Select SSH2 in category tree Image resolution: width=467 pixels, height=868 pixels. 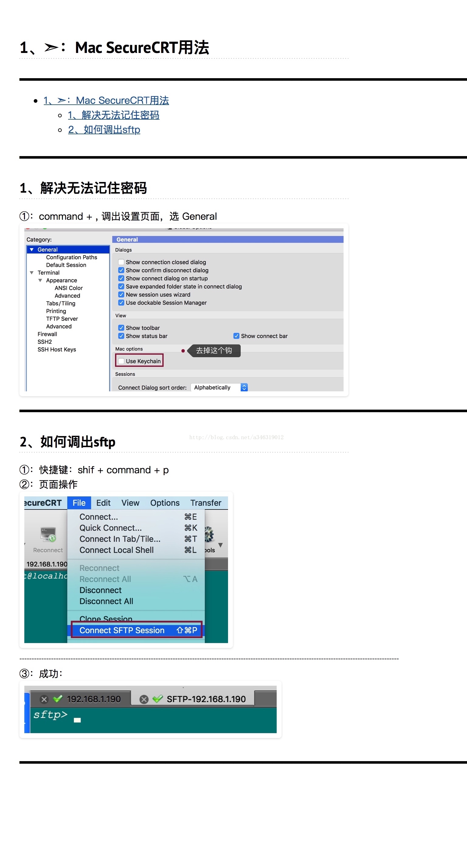(x=44, y=342)
